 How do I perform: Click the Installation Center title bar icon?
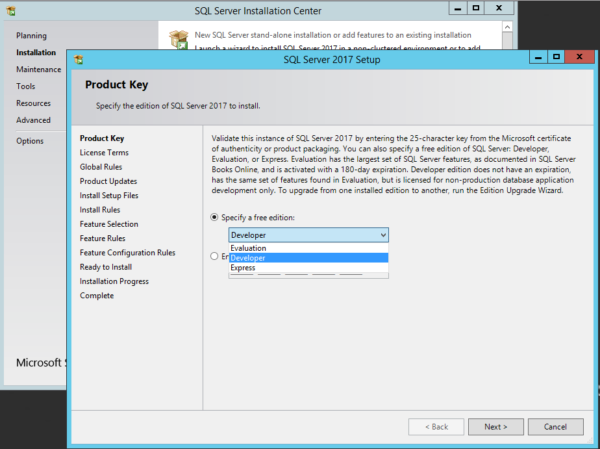[11, 11]
